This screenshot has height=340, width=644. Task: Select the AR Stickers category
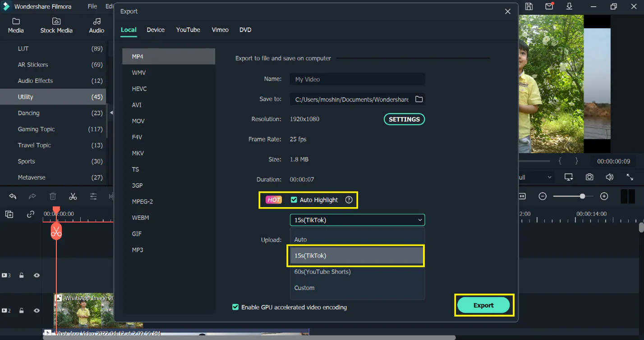[53, 64]
